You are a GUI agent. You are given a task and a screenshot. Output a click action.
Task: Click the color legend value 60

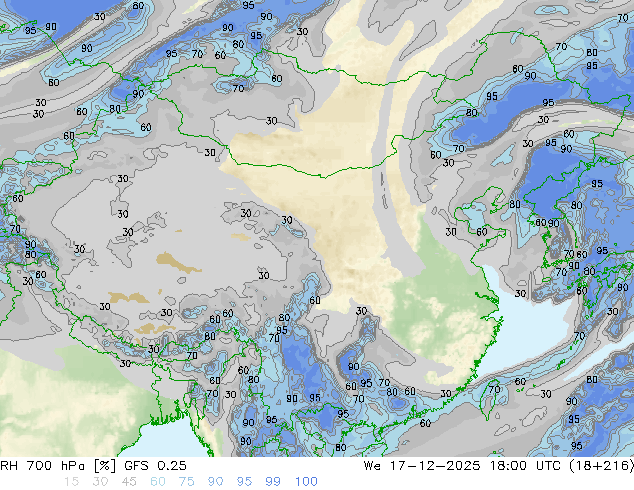pos(158,482)
